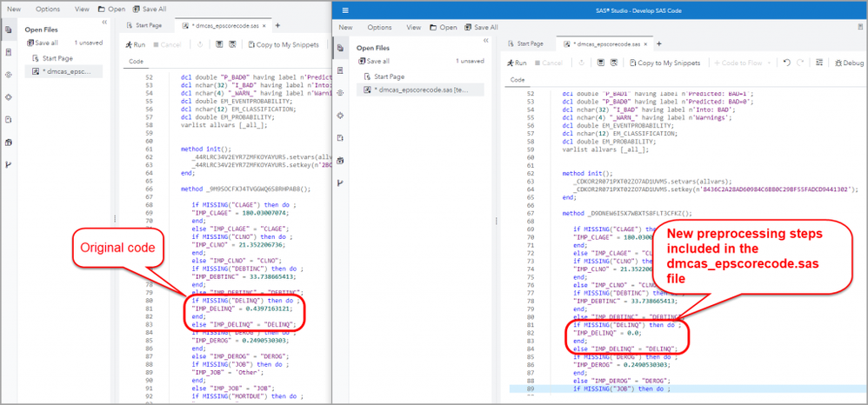Collapse the Open Files pane in the right window

(x=486, y=40)
